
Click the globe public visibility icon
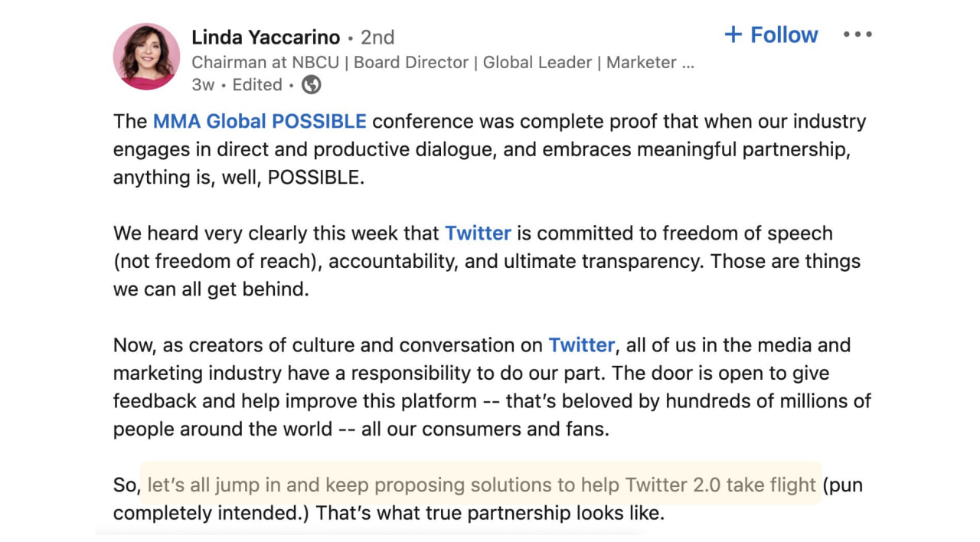click(x=311, y=85)
